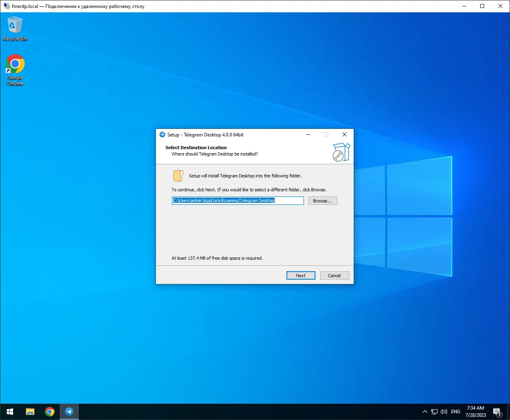Click the Telegram Setup taskbar icon
This screenshot has height=420, width=510.
click(69, 412)
